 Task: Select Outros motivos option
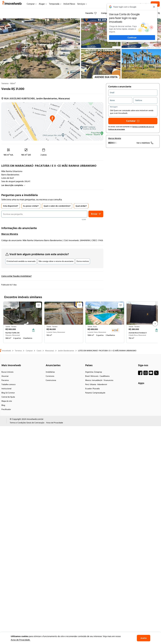pyautogui.click(x=83, y=261)
